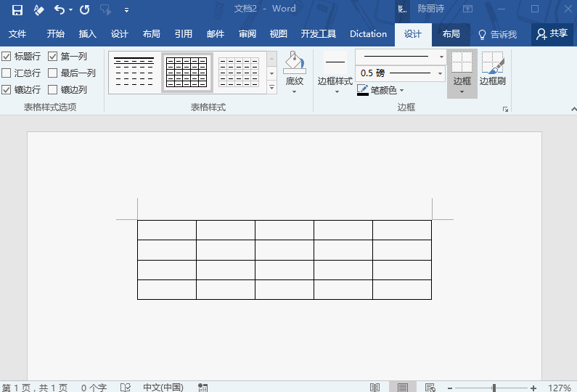Screen dimensions: 577x392
Task: Open the 文件 menu tab
Action: (17, 34)
